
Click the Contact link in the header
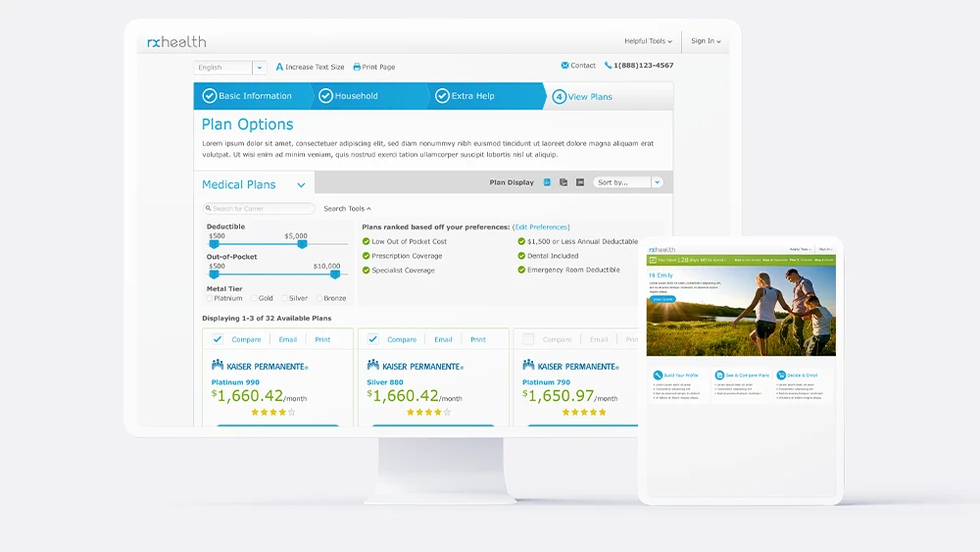[x=582, y=65]
